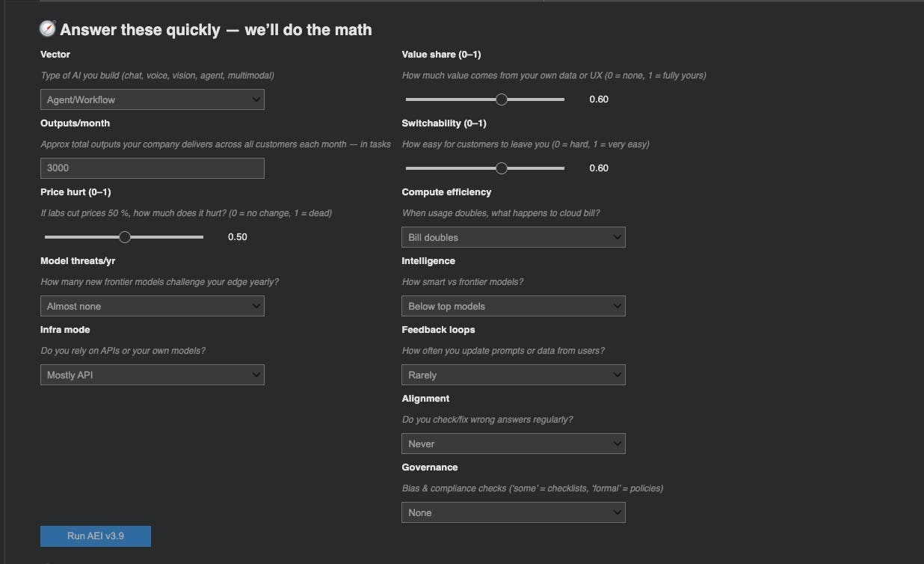This screenshot has height=564, width=924.
Task: Expand the Model threats/yr dropdown
Action: [152, 306]
